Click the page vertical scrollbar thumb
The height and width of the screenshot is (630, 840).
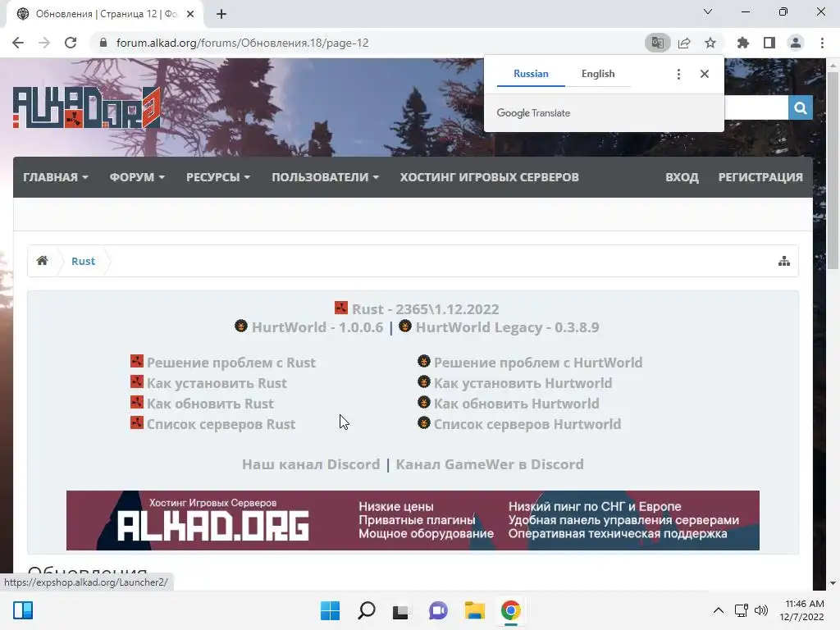click(833, 170)
